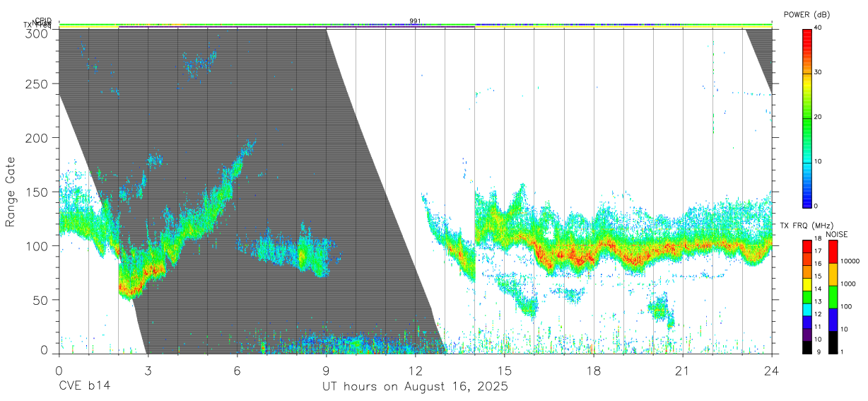This screenshot has width=868, height=401.
Task: Click the 13 label on the frequency scale
Action: point(819,302)
